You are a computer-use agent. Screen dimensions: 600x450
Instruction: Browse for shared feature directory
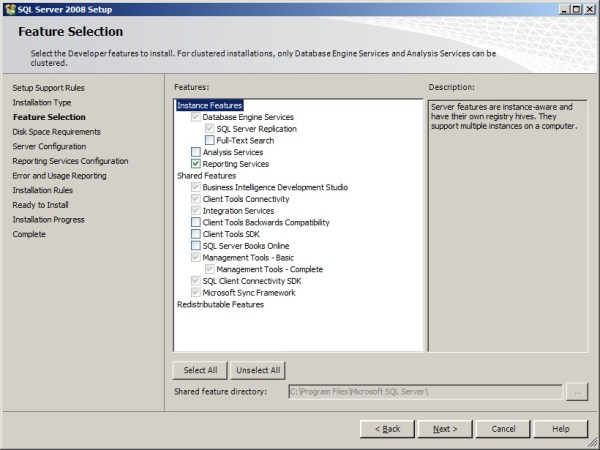pyautogui.click(x=576, y=392)
